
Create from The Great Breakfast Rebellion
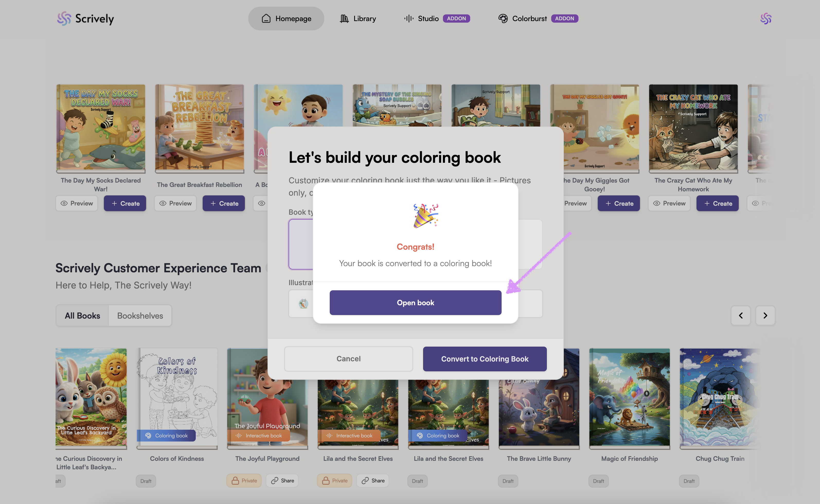pos(224,203)
